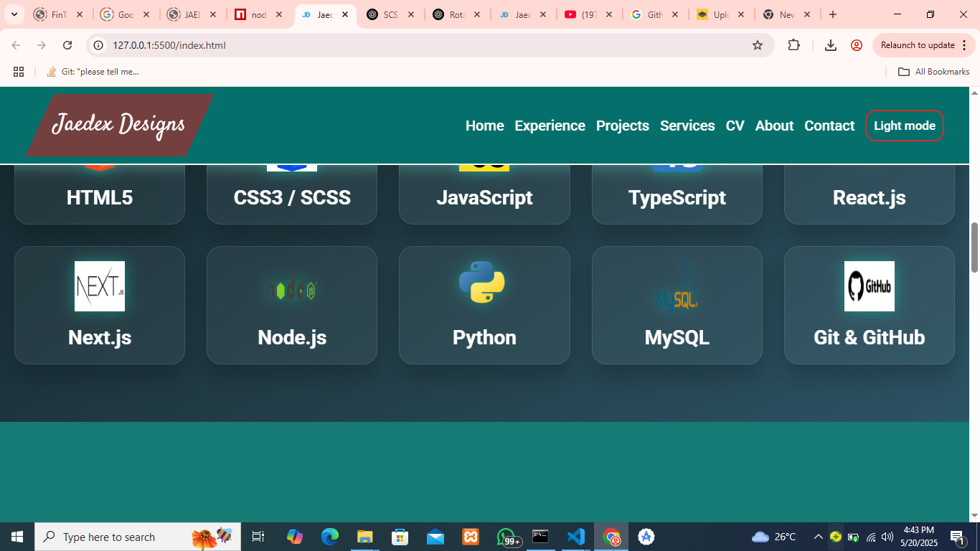Open the Git "please tell me..." bookmark
This screenshot has height=551, width=980.
pos(93,72)
